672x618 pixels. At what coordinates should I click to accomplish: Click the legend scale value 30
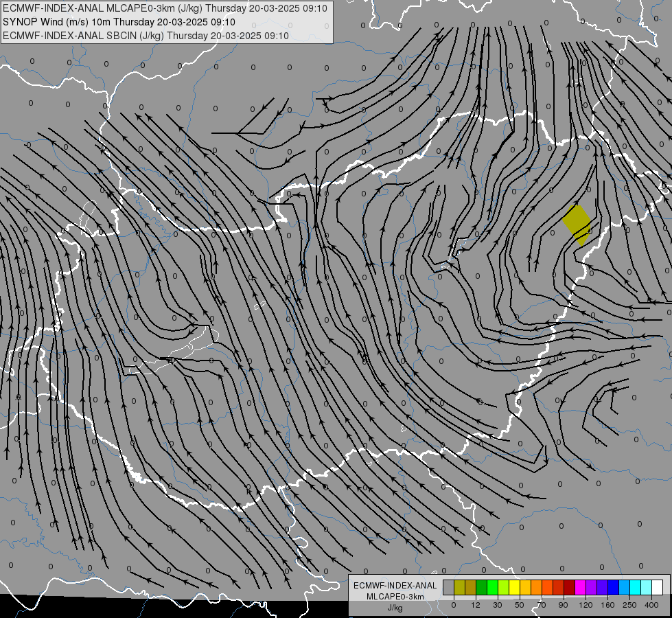498,605
